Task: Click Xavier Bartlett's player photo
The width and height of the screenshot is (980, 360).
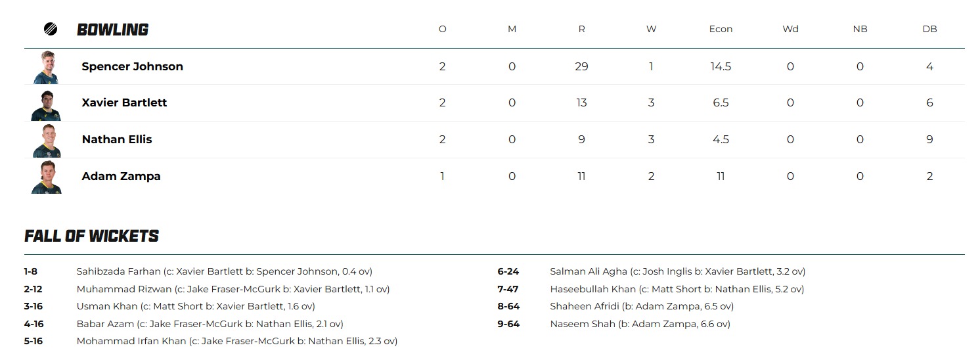Action: pyautogui.click(x=46, y=104)
